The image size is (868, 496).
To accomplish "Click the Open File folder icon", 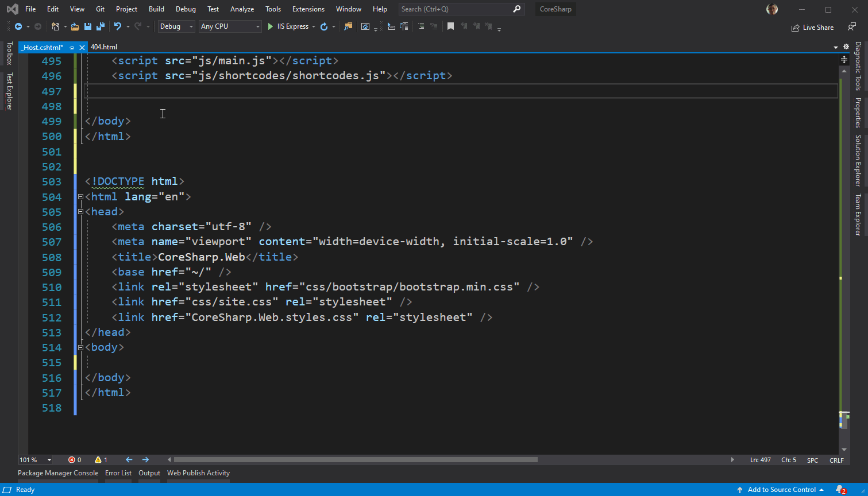I will click(x=75, y=26).
